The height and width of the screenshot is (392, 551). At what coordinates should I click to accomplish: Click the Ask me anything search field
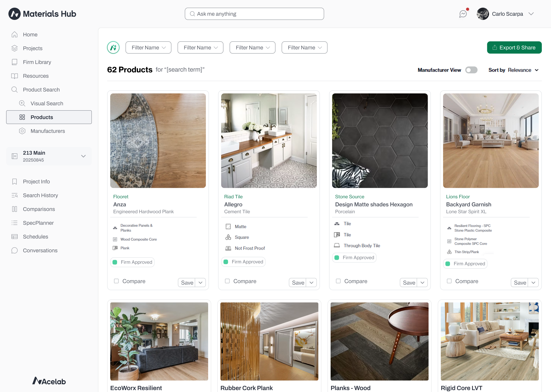pyautogui.click(x=254, y=14)
